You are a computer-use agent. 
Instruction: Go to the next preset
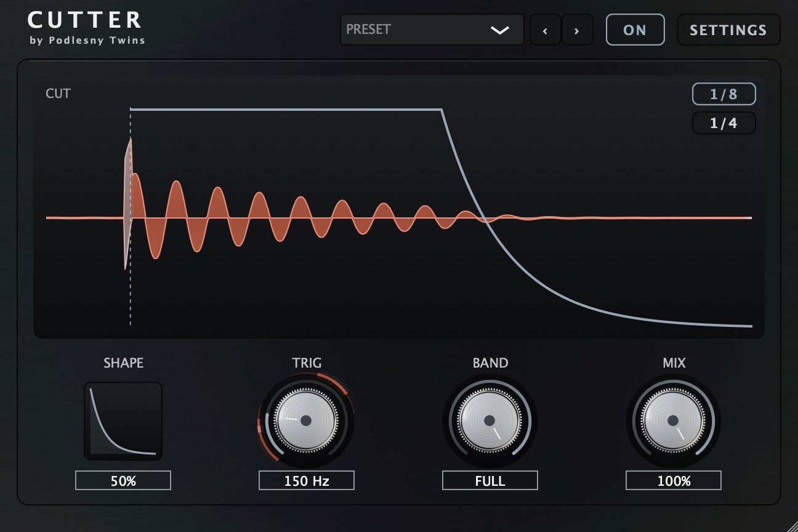click(x=577, y=30)
